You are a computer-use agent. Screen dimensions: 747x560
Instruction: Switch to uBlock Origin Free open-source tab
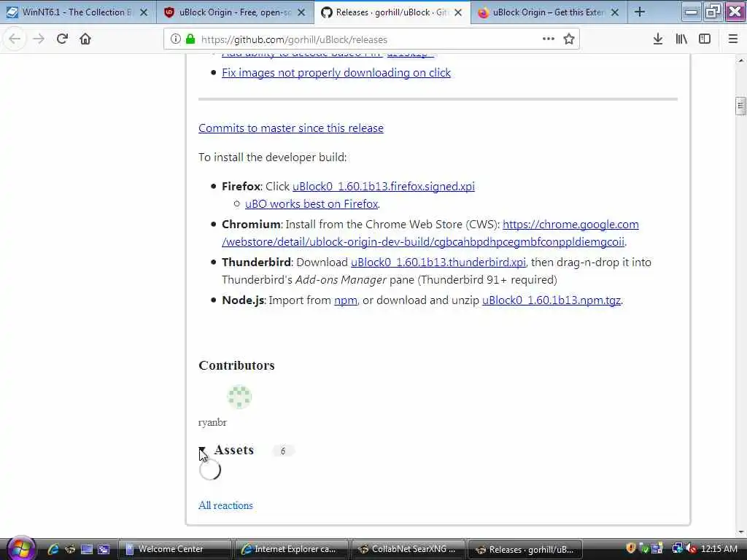235,12
